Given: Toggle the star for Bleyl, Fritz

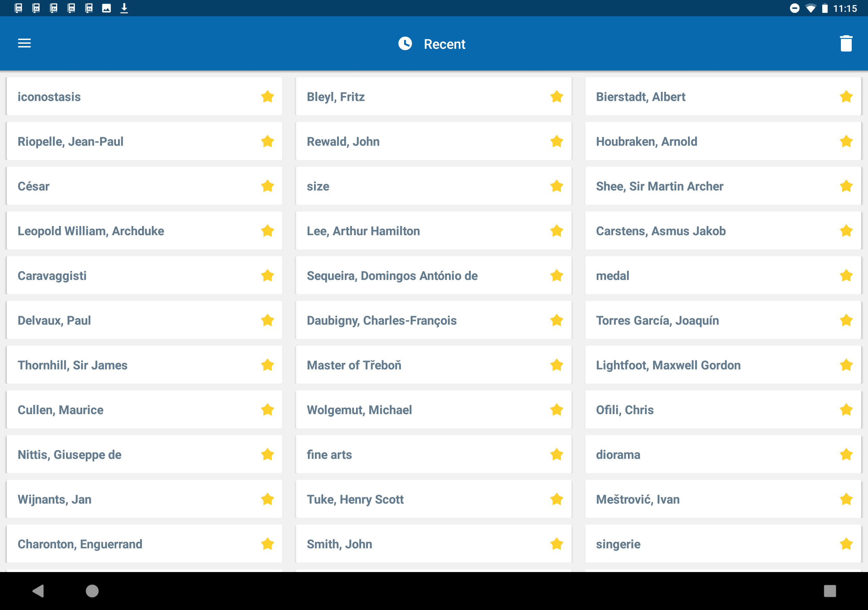Looking at the screenshot, I should [x=556, y=97].
